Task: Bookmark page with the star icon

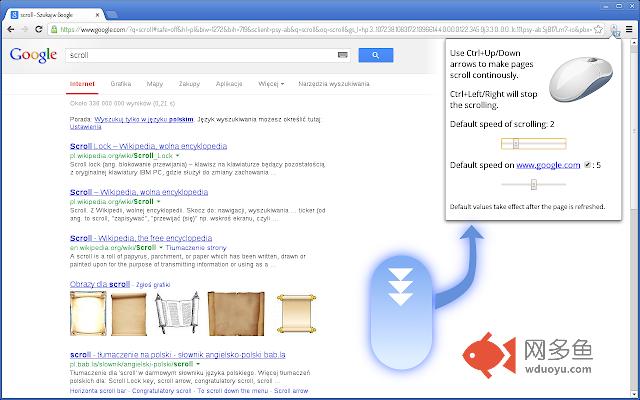Action: click(598, 29)
